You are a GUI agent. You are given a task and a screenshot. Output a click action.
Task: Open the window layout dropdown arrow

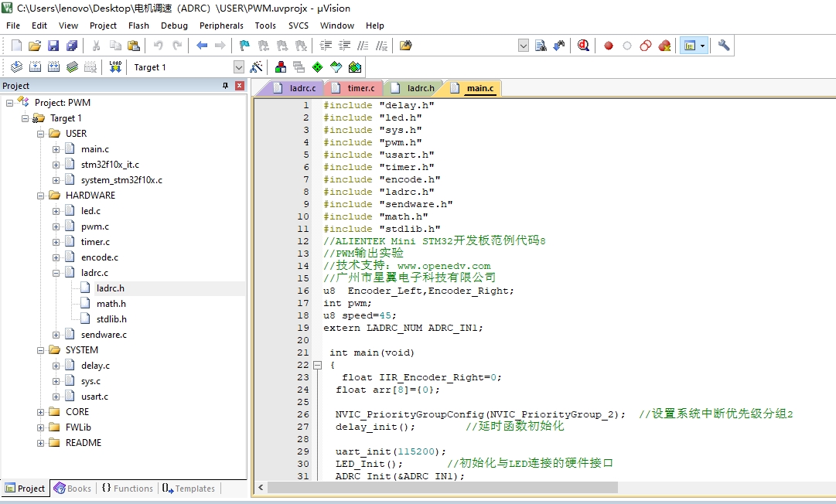(703, 46)
